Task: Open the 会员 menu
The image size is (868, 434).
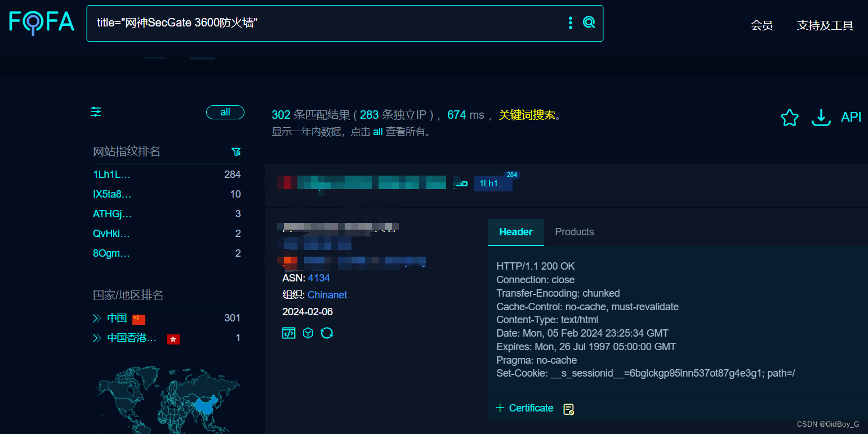Action: (762, 25)
